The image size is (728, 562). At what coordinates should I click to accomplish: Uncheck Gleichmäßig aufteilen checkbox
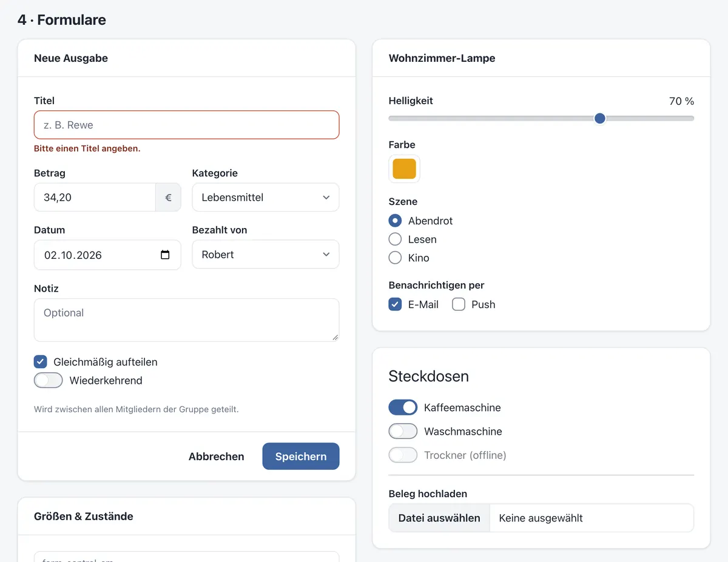(41, 362)
